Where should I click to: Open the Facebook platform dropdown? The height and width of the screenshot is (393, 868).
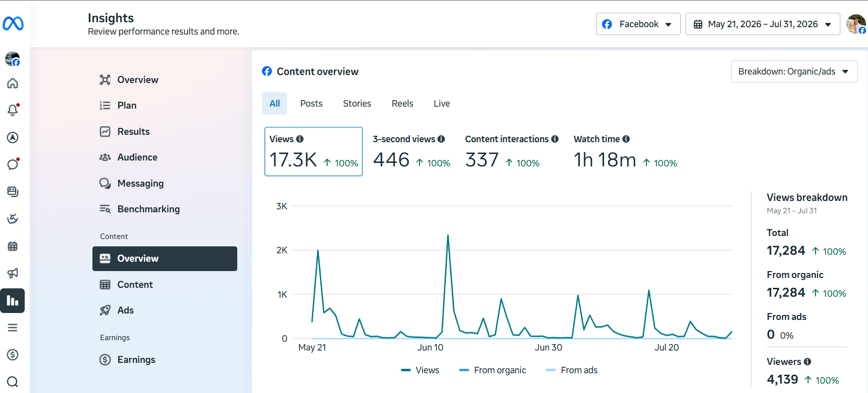coord(638,24)
